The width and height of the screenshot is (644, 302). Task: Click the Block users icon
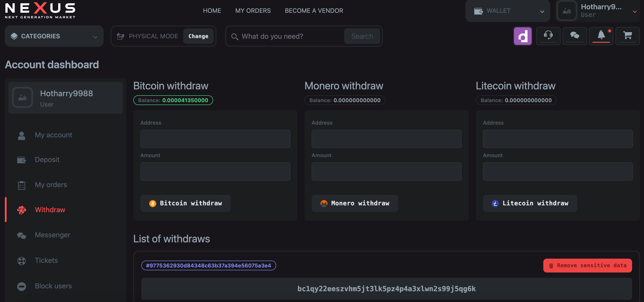tap(22, 286)
